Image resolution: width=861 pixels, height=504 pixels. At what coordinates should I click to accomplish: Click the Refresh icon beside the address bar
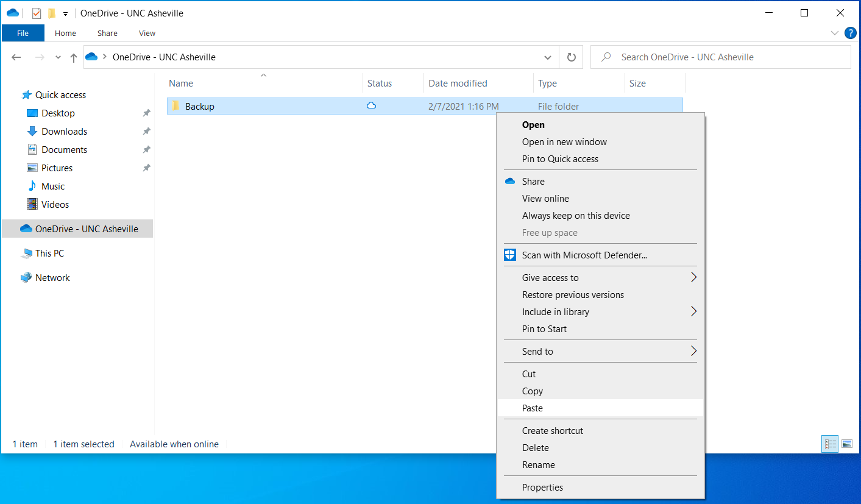(x=571, y=57)
